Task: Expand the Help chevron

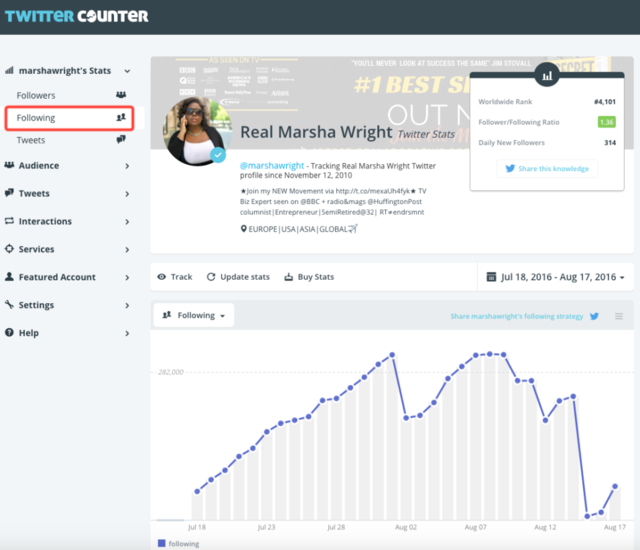Action: point(127,333)
